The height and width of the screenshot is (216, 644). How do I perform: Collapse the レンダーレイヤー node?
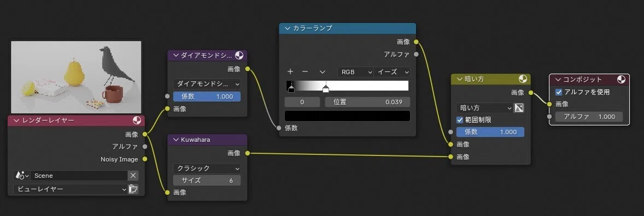pos(16,121)
